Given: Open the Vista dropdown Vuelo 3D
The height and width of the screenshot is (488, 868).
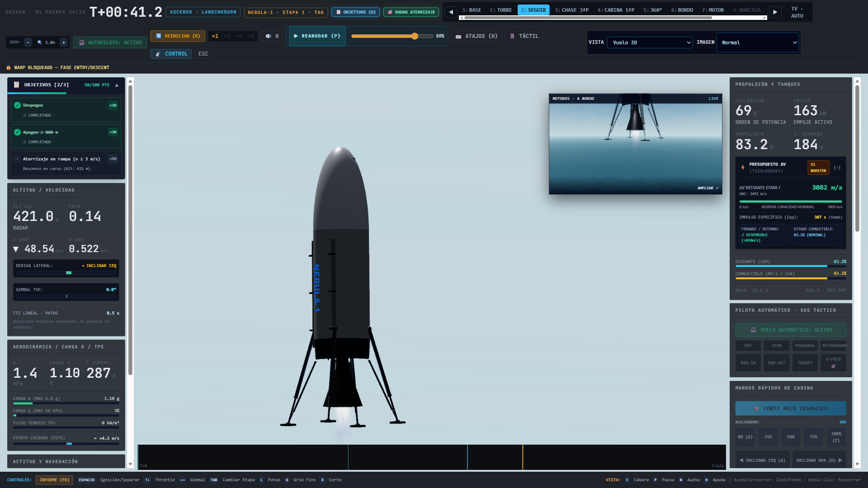Looking at the screenshot, I should pos(650,42).
